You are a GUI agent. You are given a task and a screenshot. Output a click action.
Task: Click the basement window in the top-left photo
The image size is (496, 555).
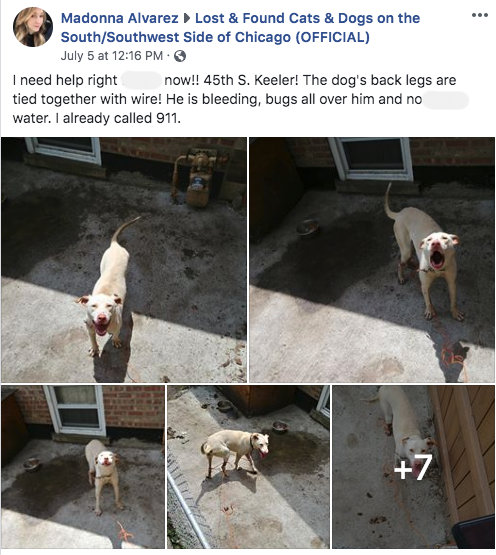tap(64, 150)
